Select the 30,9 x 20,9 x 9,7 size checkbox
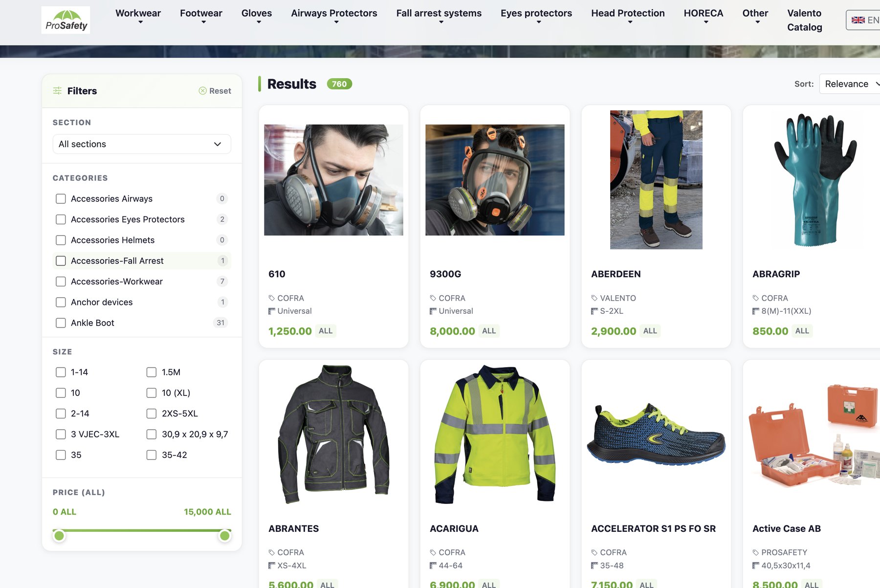 (x=152, y=435)
